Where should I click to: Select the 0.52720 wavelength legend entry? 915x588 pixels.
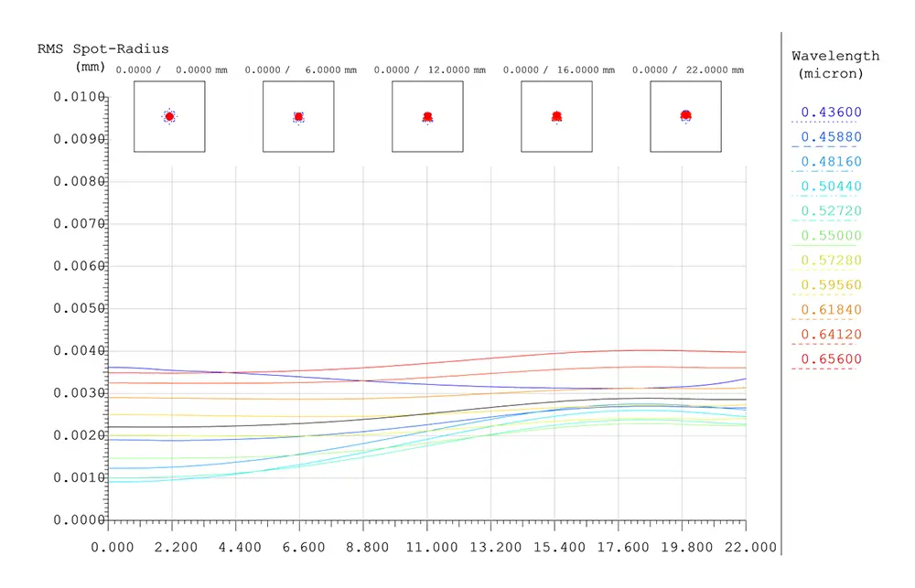pyautogui.click(x=831, y=210)
